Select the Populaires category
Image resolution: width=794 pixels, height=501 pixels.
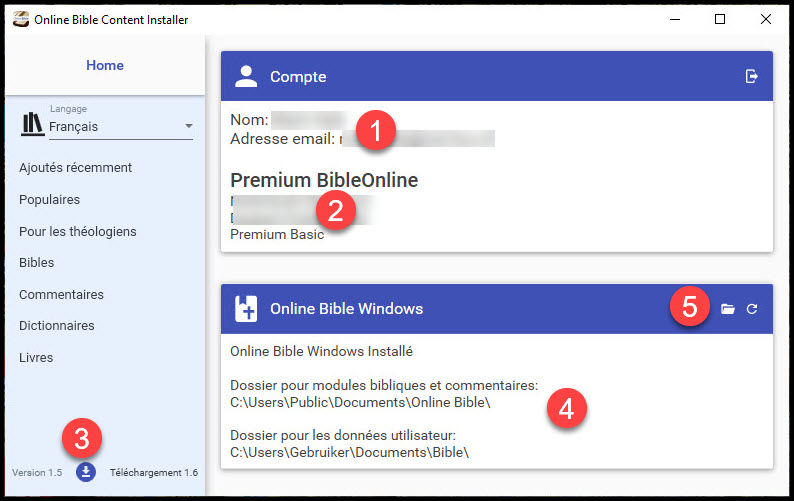click(x=50, y=200)
